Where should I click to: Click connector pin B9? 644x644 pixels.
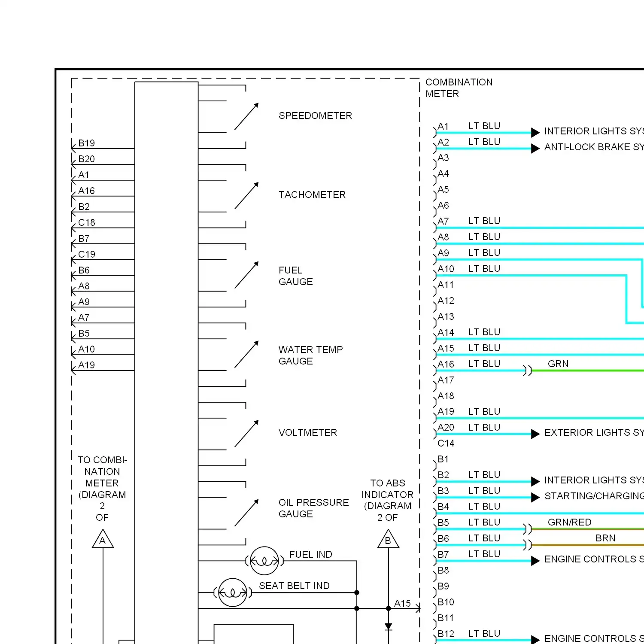coord(443,586)
